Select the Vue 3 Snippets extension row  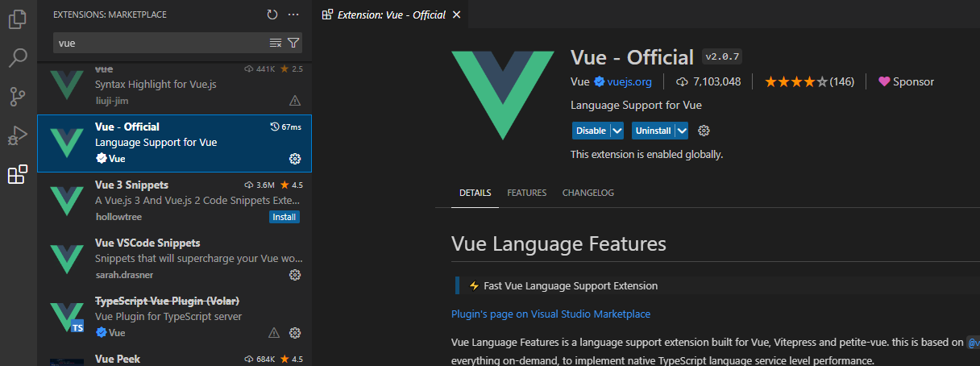pyautogui.click(x=174, y=202)
